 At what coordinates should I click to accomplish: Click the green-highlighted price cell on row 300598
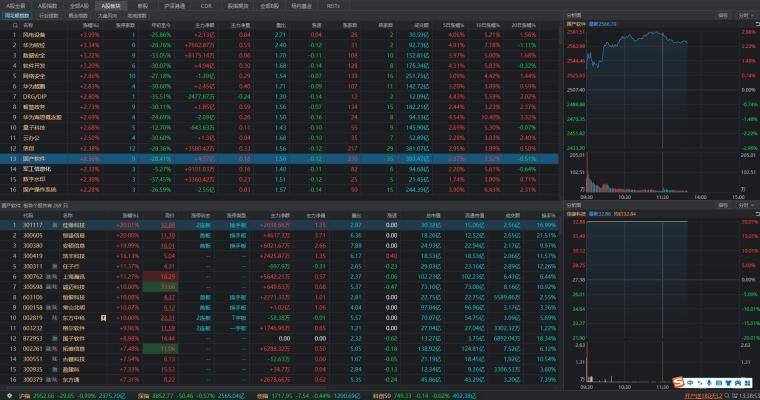(x=160, y=287)
